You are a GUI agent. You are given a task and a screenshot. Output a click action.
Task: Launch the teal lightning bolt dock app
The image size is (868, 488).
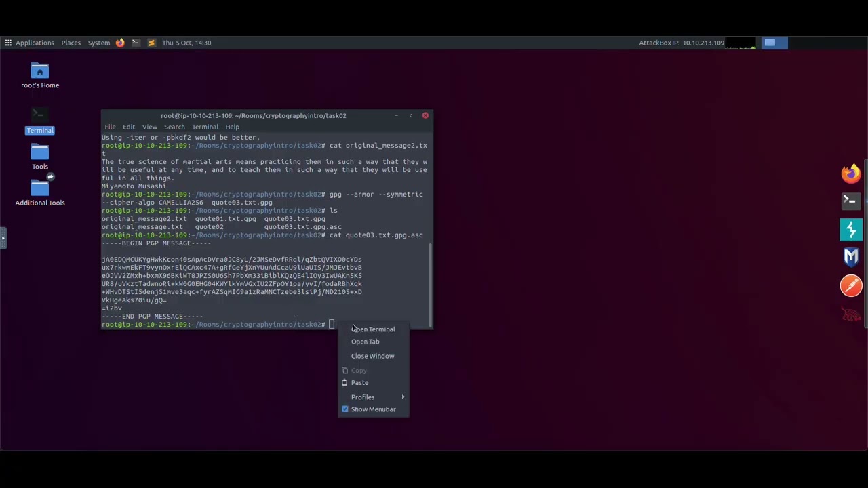coord(851,229)
